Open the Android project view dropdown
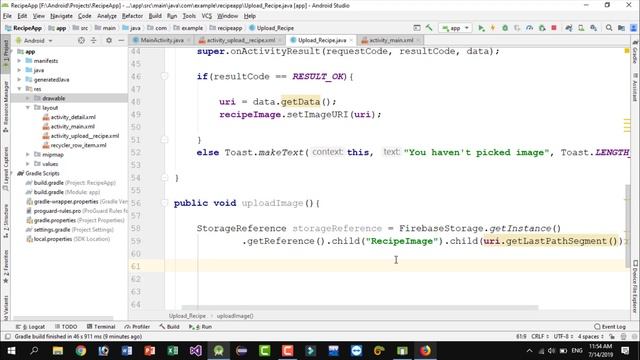640x360 pixels. pos(34,40)
